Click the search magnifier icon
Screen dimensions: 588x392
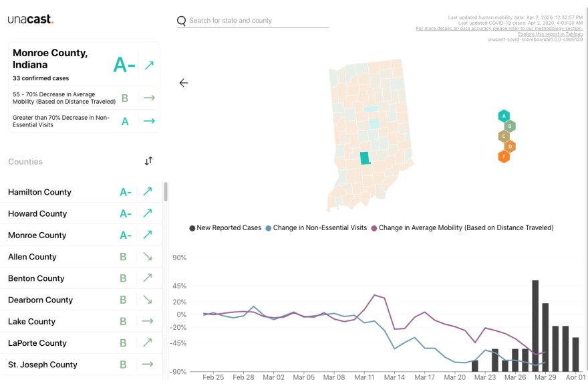tap(182, 21)
